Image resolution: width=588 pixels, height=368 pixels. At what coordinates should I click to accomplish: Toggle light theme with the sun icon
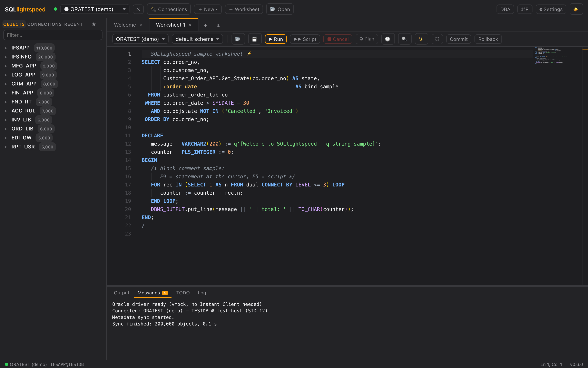576,9
